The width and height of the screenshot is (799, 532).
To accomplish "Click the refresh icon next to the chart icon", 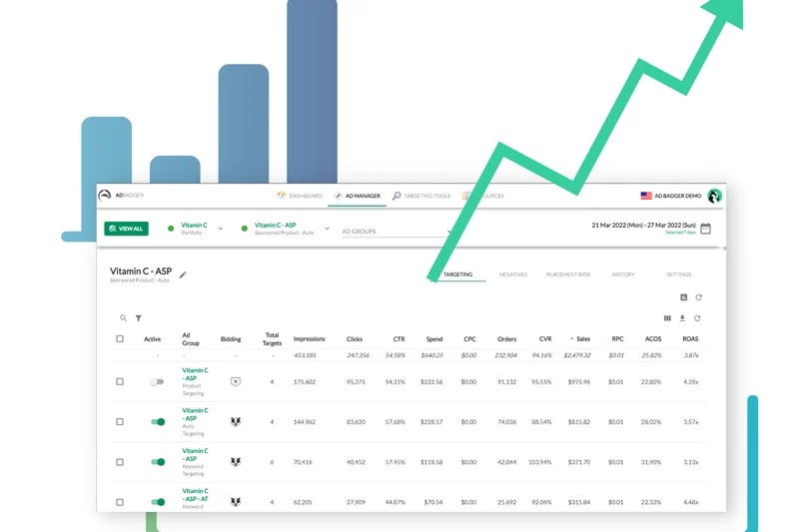I will [x=698, y=297].
